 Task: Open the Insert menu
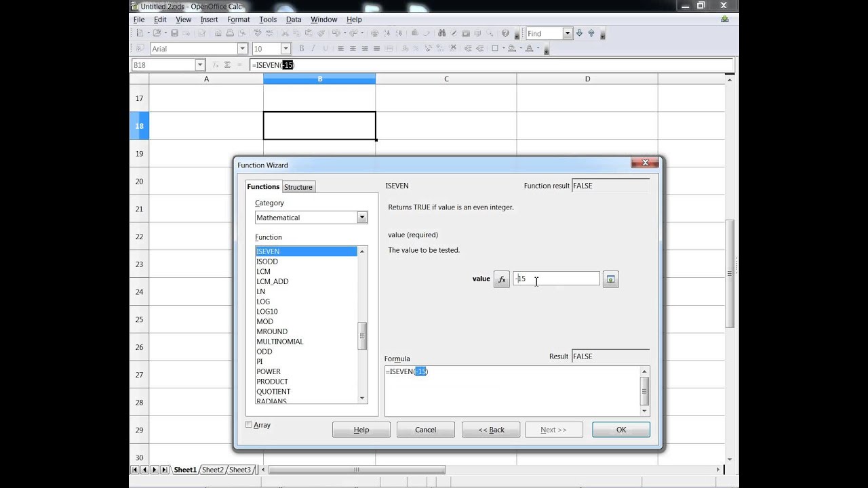210,20
